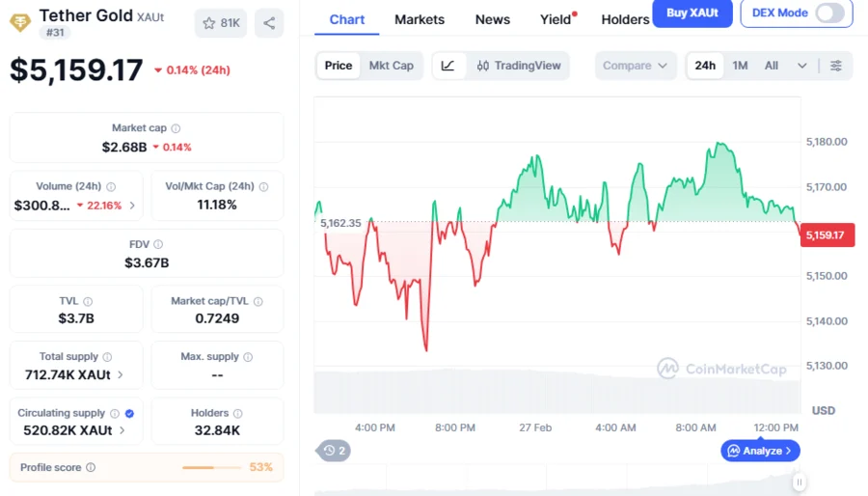Click the chart events history badge

[335, 450]
